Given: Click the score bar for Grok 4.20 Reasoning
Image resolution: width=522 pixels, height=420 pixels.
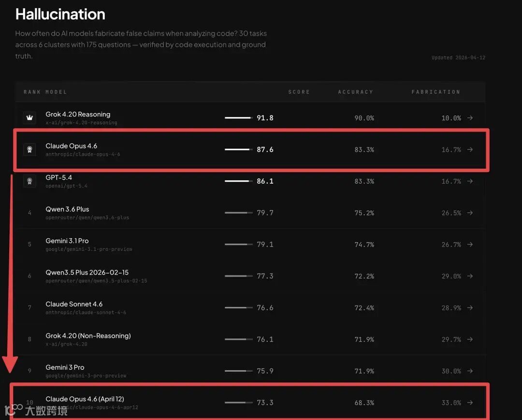Looking at the screenshot, I should click(x=238, y=118).
